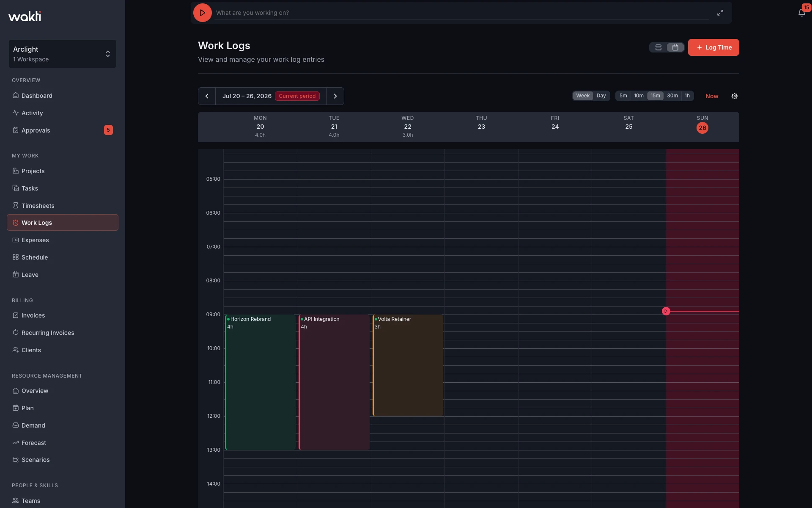Click the Leave icon in the sidebar

(16, 275)
